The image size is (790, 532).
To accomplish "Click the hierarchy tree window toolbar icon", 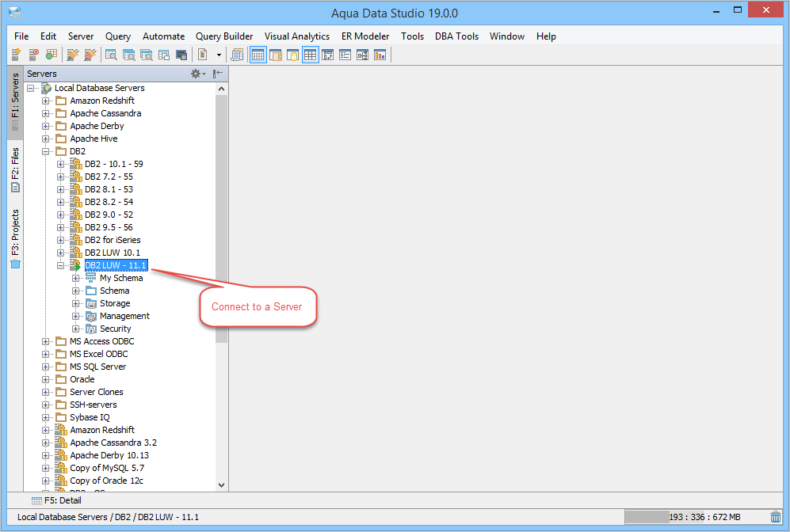I will click(363, 55).
